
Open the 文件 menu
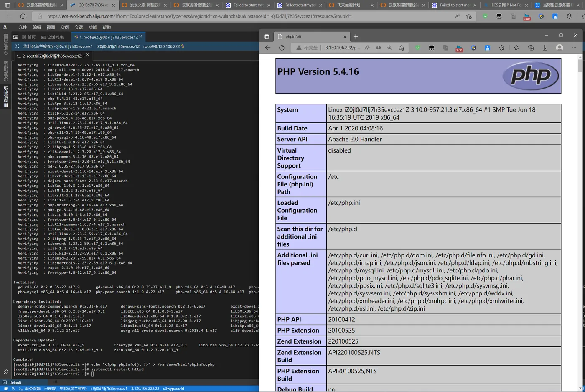coord(23,27)
